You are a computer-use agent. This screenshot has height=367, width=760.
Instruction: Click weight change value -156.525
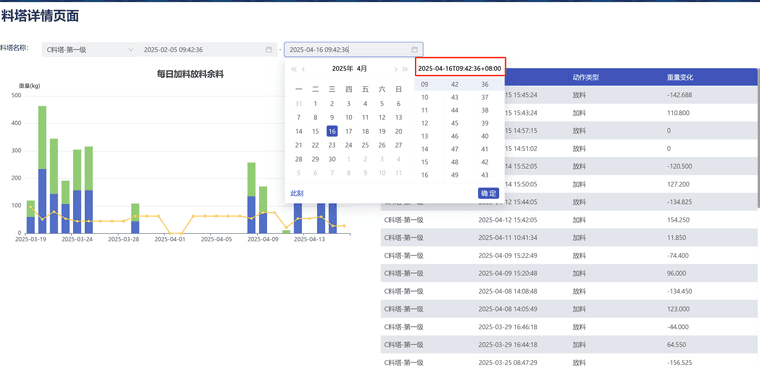[x=680, y=363]
